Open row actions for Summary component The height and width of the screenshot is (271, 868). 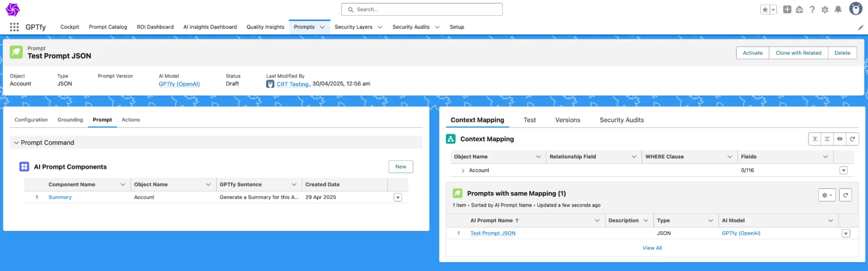coord(398,197)
